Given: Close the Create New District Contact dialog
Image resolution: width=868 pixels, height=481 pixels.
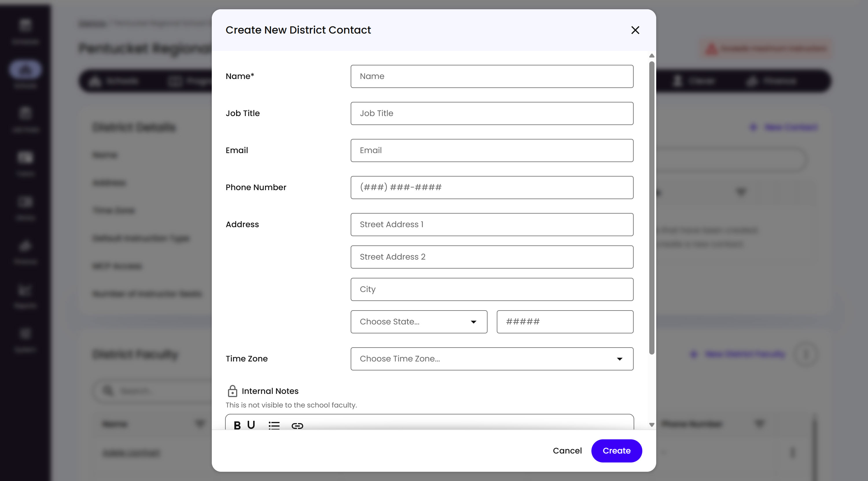Looking at the screenshot, I should point(635,30).
